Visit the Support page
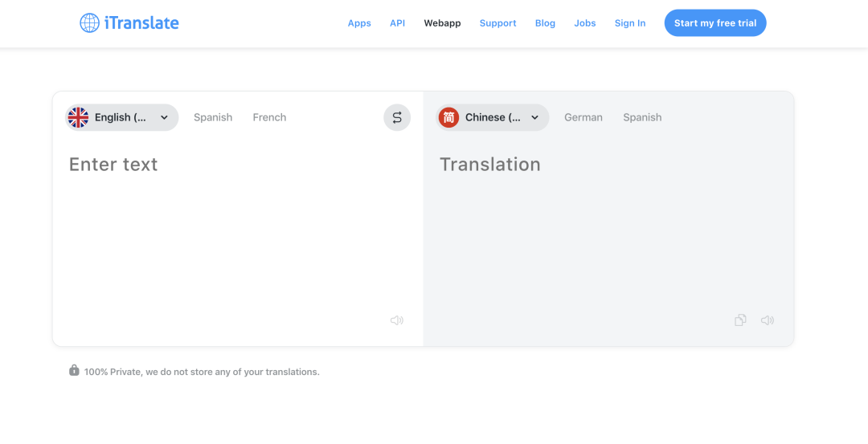868x444 pixels. click(x=497, y=23)
